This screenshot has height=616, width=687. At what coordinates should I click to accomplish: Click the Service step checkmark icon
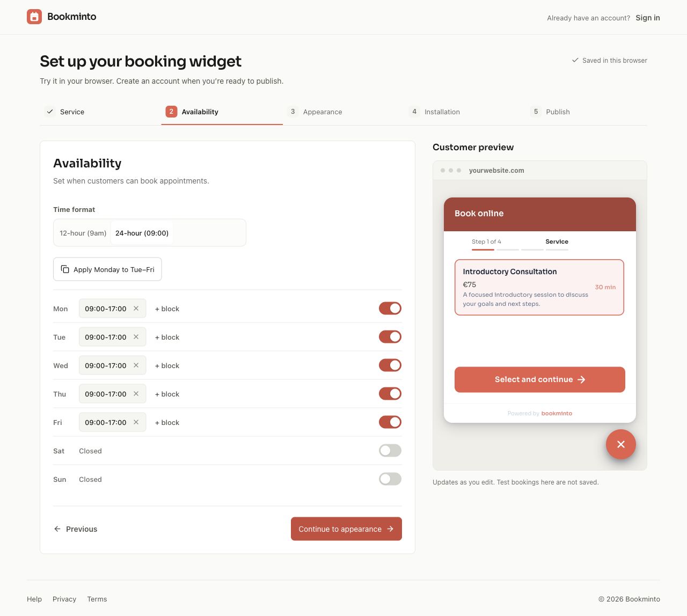point(50,112)
